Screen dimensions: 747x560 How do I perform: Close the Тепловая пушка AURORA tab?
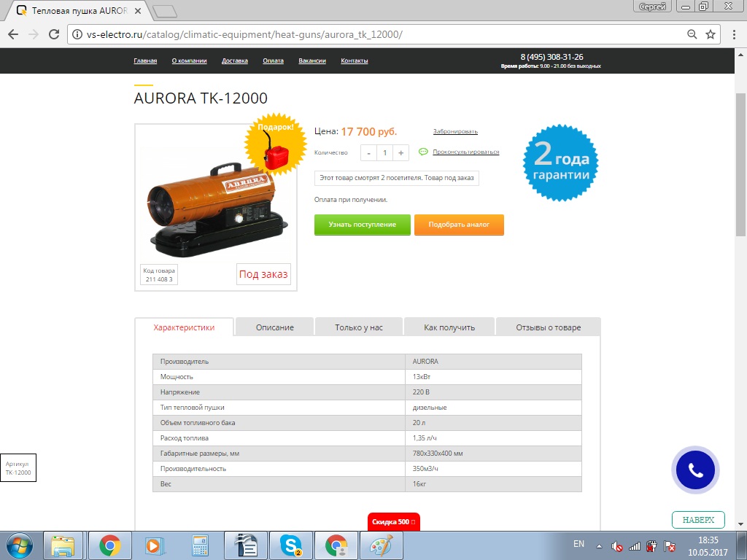click(x=138, y=10)
